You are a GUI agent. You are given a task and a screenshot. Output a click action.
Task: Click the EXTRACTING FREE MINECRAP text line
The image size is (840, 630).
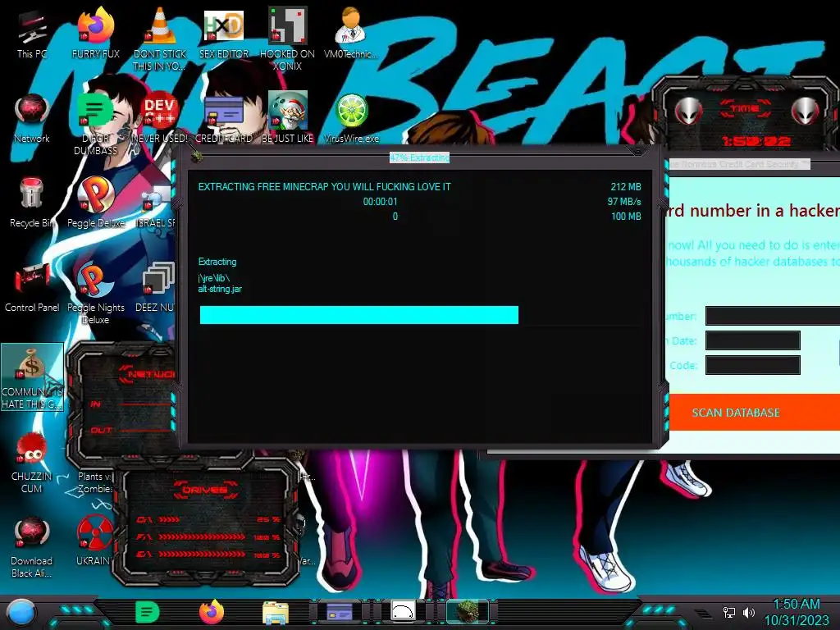point(324,187)
